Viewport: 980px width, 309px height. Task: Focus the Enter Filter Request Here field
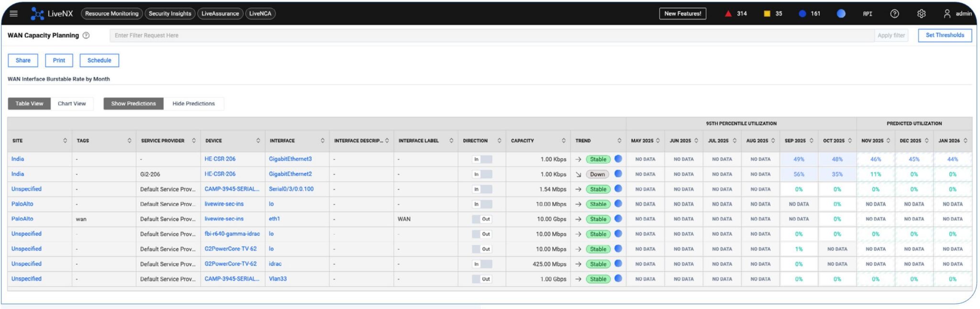[492, 35]
